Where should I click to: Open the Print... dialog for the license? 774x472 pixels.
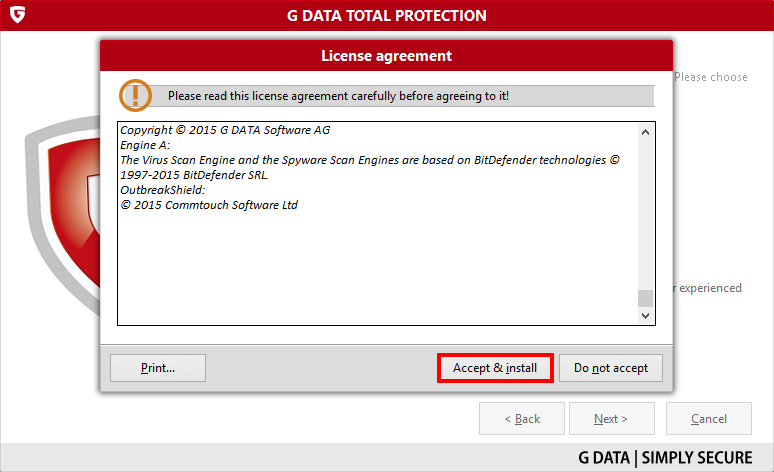click(158, 368)
